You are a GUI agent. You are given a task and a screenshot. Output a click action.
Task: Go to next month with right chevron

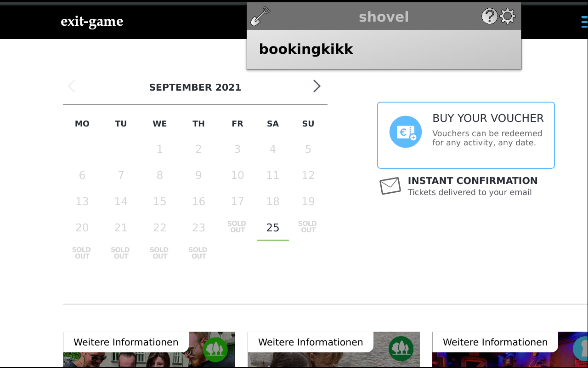click(317, 86)
